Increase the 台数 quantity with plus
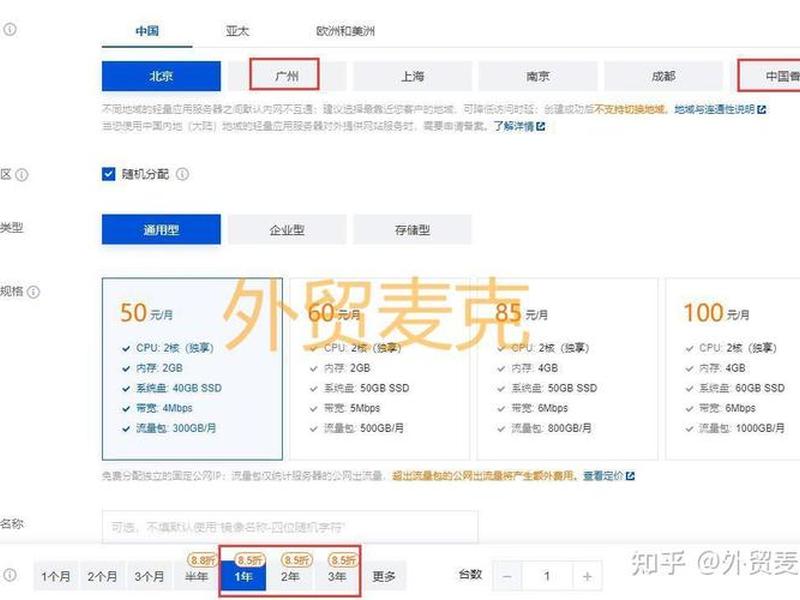 [x=587, y=577]
